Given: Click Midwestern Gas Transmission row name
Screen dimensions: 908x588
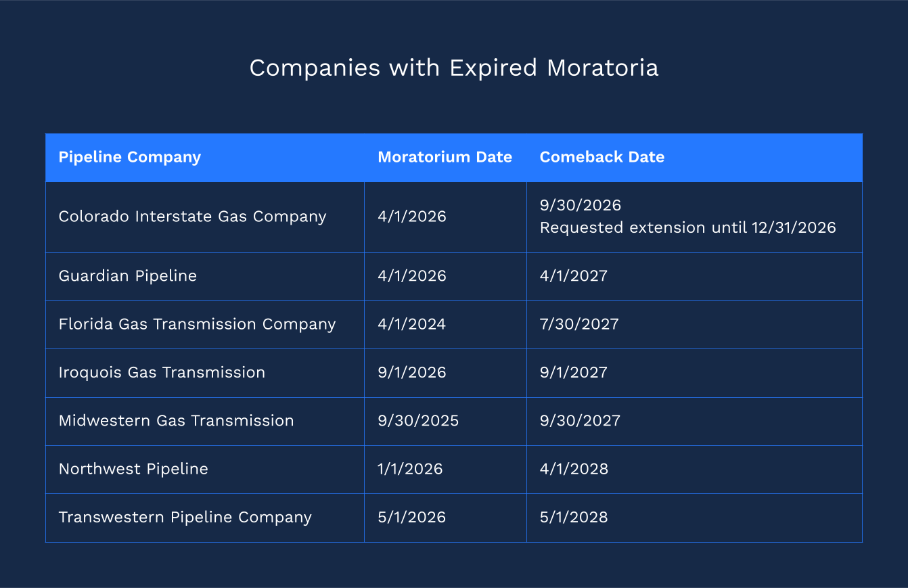Looking at the screenshot, I should tap(177, 421).
